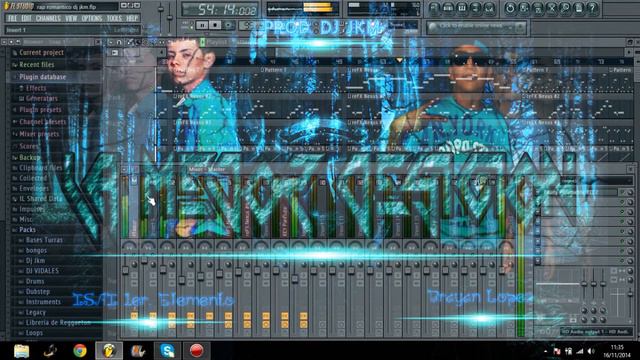Viewport: 640px width, 360px height.
Task: Toggle the mixer shortcut icon
Action: pos(489,8)
